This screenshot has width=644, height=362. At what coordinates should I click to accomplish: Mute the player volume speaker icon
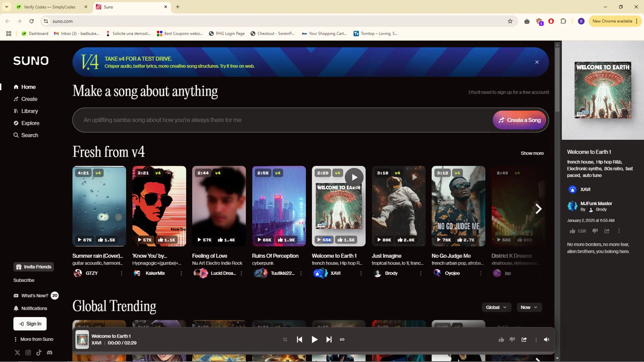547,339
